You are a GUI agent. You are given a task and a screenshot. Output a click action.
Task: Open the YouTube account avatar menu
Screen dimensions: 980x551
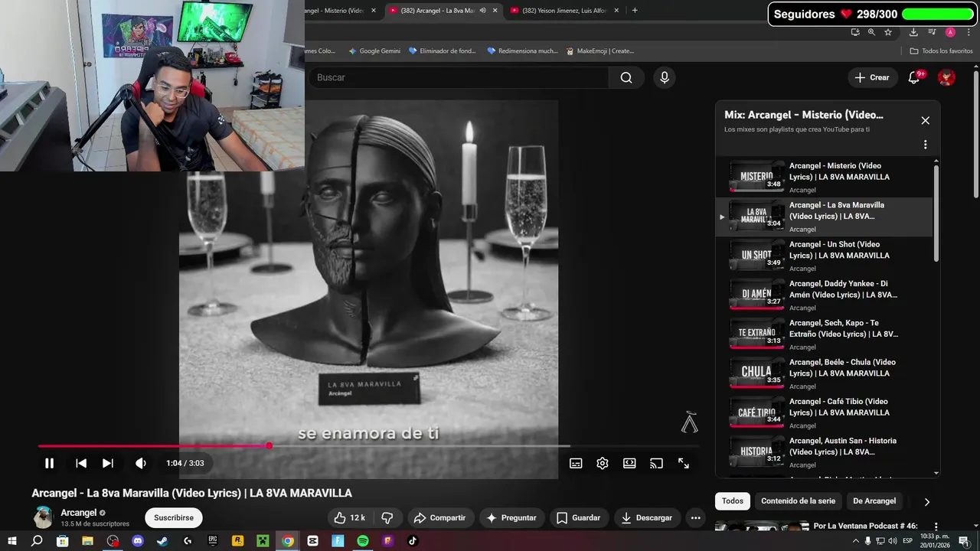point(947,77)
